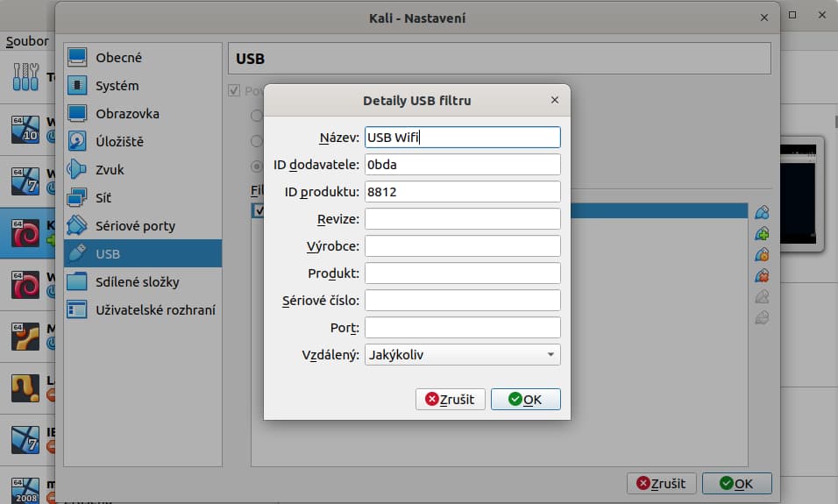The image size is (838, 504).
Task: Maximize the VirtualBox manager window
Action: (792, 15)
